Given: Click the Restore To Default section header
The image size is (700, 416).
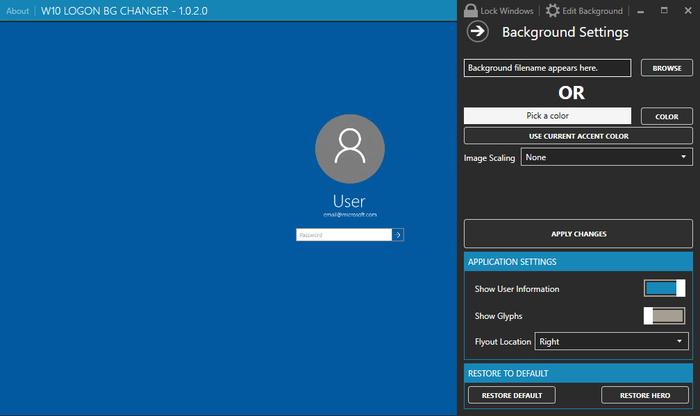Looking at the screenshot, I should 578,373.
